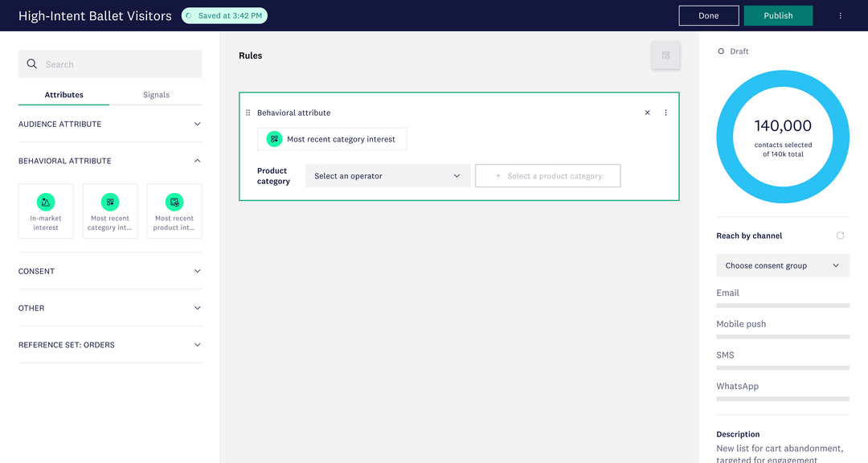
Task: Select the Draft status radio button
Action: point(719,51)
